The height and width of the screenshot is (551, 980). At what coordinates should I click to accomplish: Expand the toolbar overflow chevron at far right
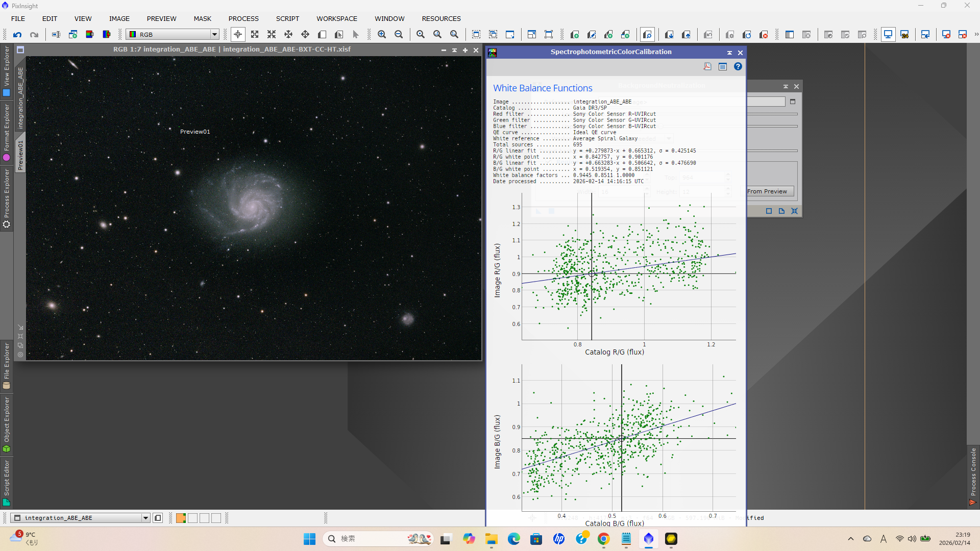click(976, 35)
